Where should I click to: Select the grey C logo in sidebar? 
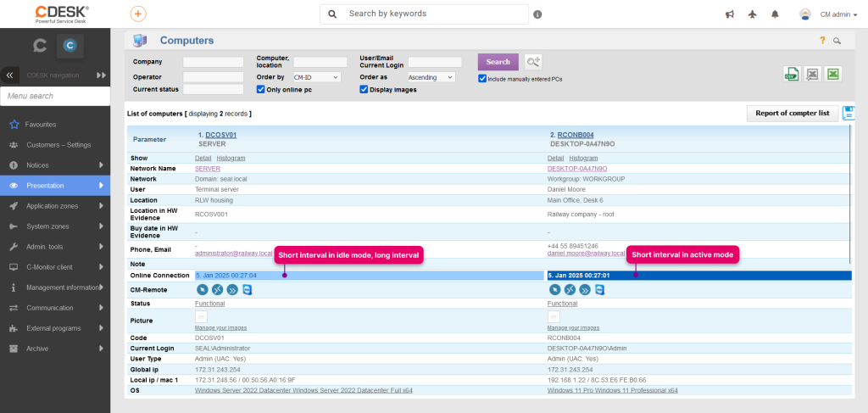39,46
